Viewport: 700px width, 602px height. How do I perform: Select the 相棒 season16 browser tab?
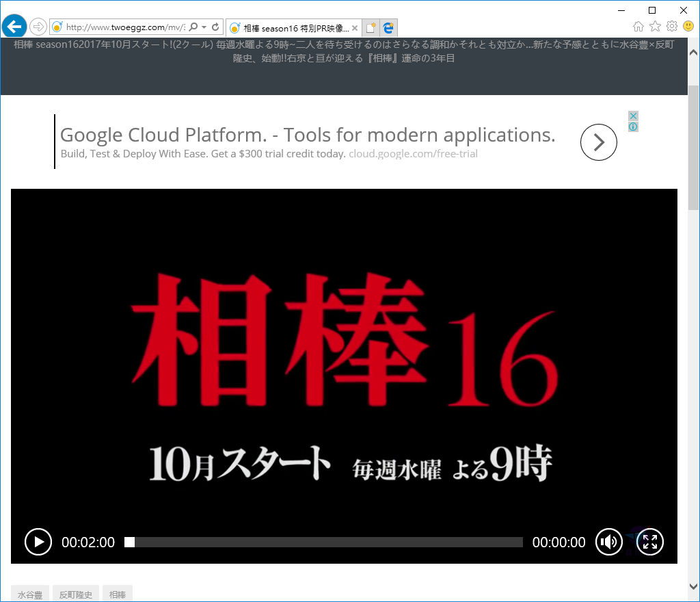coord(293,28)
